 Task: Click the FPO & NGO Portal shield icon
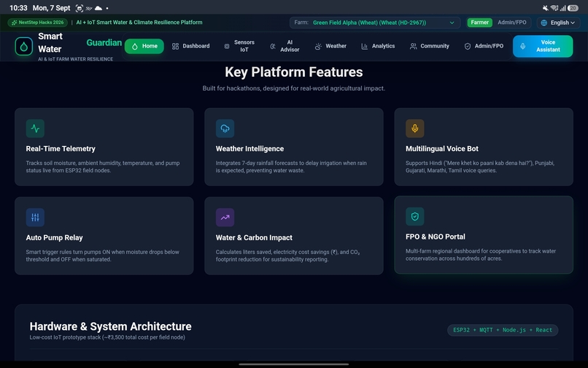click(x=415, y=216)
